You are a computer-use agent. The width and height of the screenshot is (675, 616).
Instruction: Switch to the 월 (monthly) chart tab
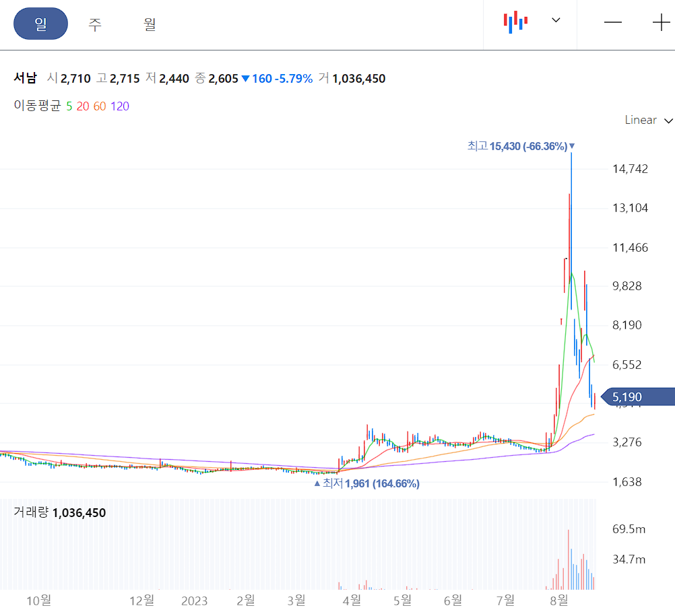point(150,24)
